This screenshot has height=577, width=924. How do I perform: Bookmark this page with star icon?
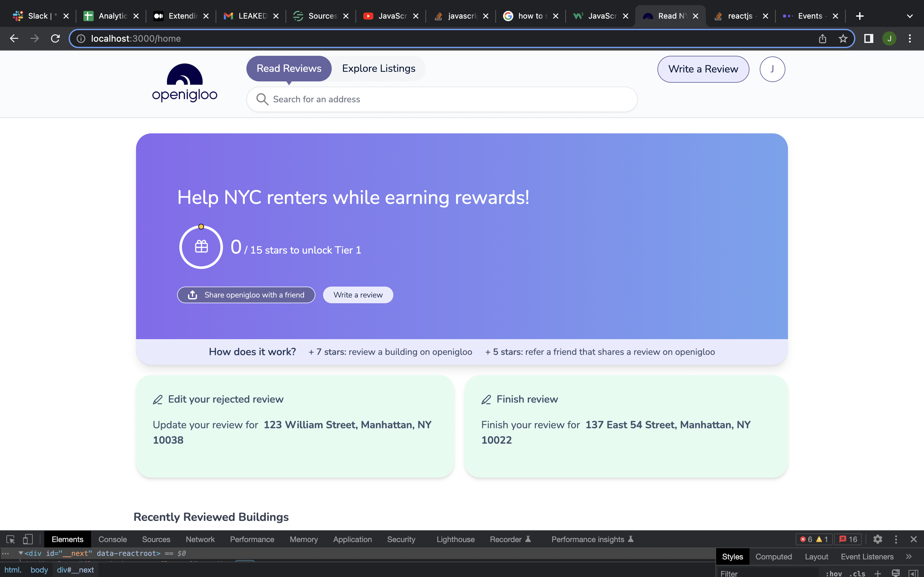pos(843,38)
